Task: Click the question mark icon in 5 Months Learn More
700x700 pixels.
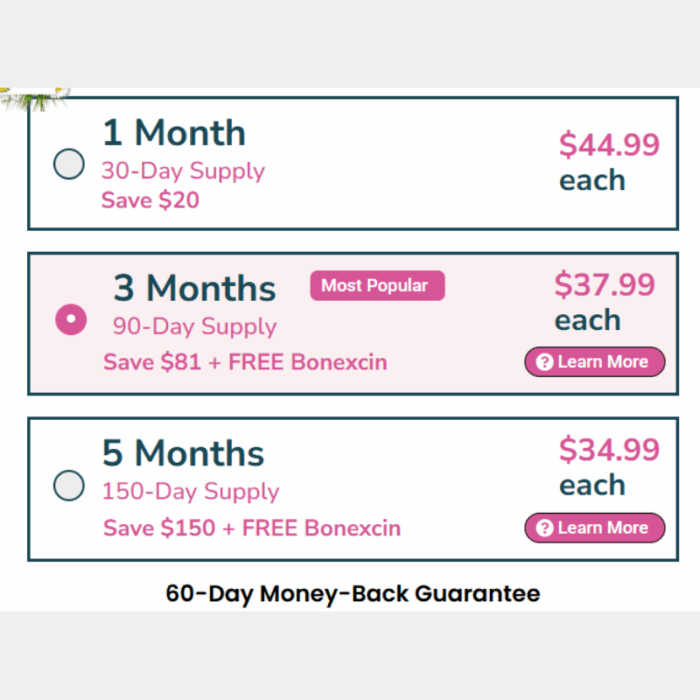Action: (544, 528)
